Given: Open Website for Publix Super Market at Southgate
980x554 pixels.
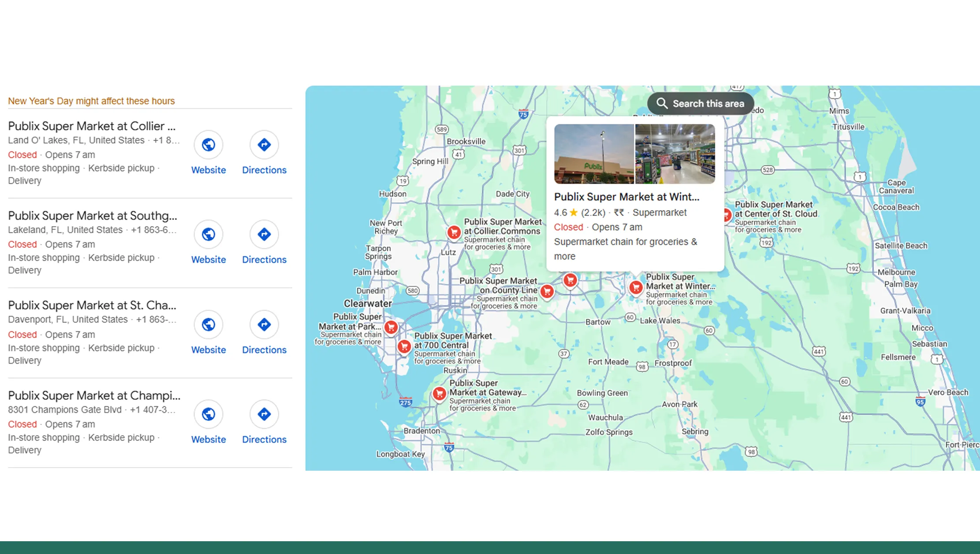Looking at the screenshot, I should click(x=208, y=234).
